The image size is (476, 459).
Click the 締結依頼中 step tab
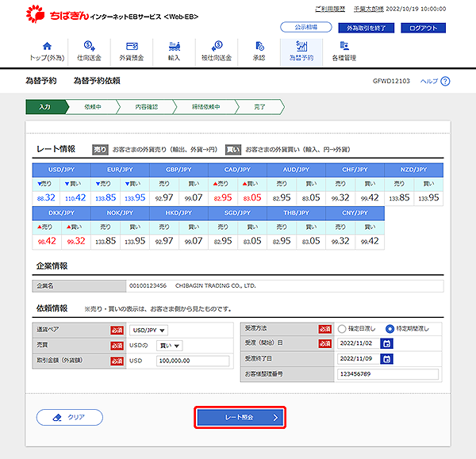point(205,107)
